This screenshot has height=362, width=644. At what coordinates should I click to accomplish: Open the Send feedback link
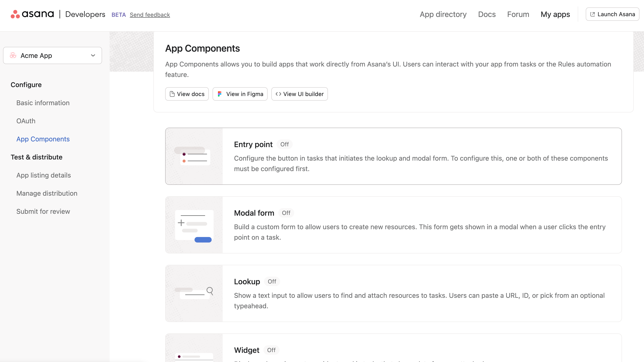[x=150, y=15]
